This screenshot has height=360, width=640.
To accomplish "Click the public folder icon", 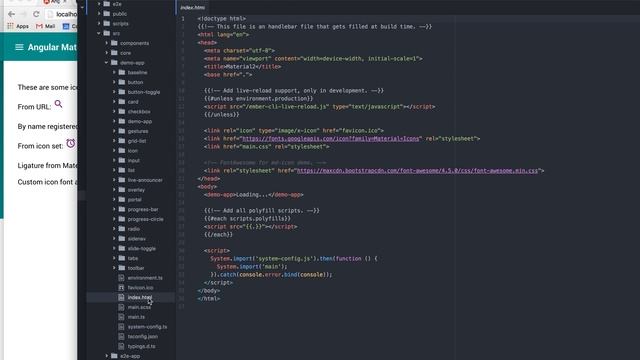I will [107, 13].
